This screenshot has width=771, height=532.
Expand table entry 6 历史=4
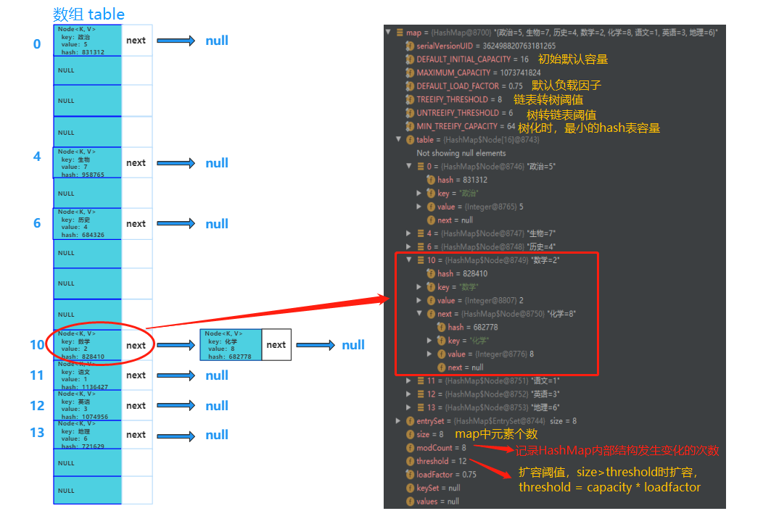(409, 246)
